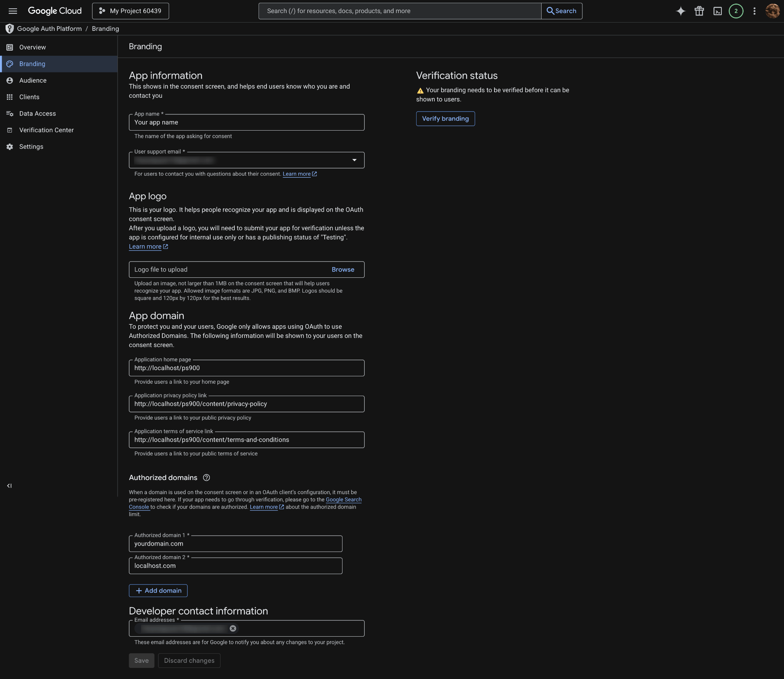Click the free trial gift icon
Screen dimensions: 784x679
coord(699,11)
